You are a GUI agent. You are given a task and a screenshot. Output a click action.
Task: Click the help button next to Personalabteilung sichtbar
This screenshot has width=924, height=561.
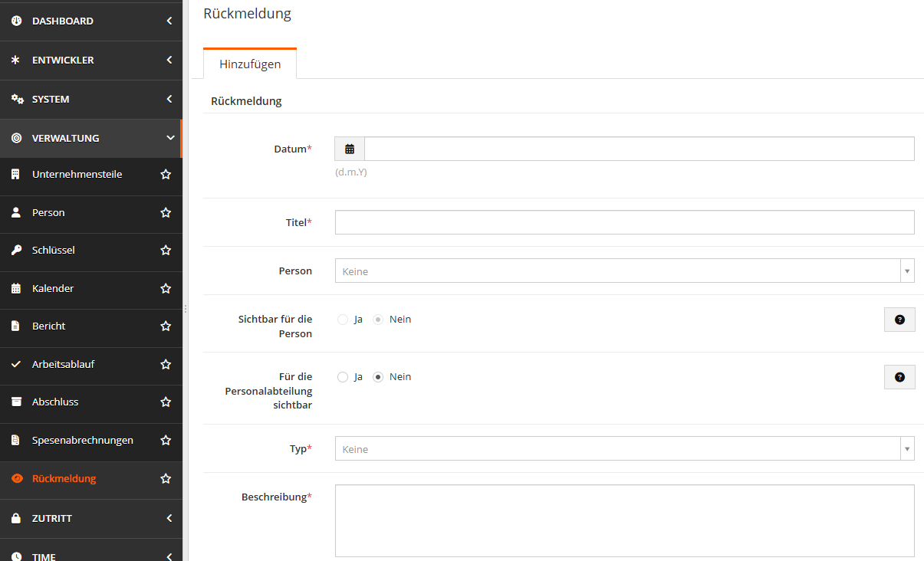click(899, 376)
